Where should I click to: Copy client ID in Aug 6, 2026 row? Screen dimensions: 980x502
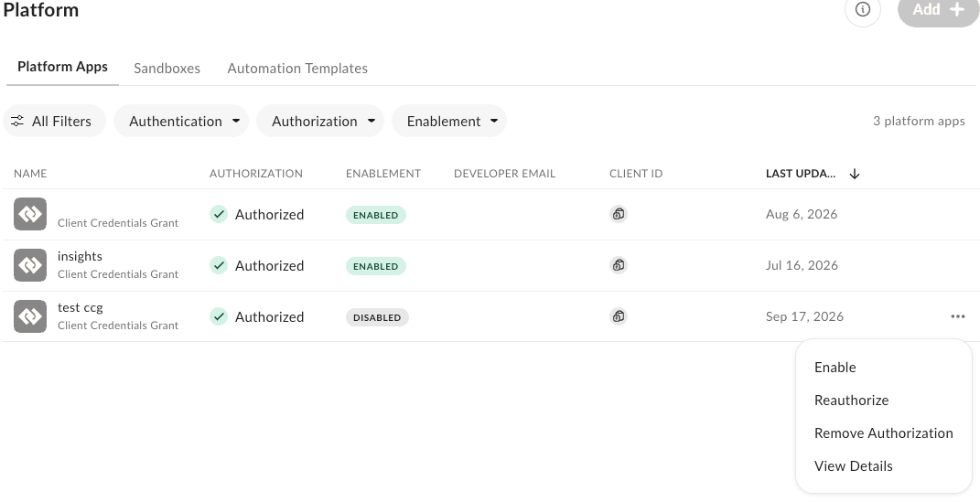click(619, 214)
